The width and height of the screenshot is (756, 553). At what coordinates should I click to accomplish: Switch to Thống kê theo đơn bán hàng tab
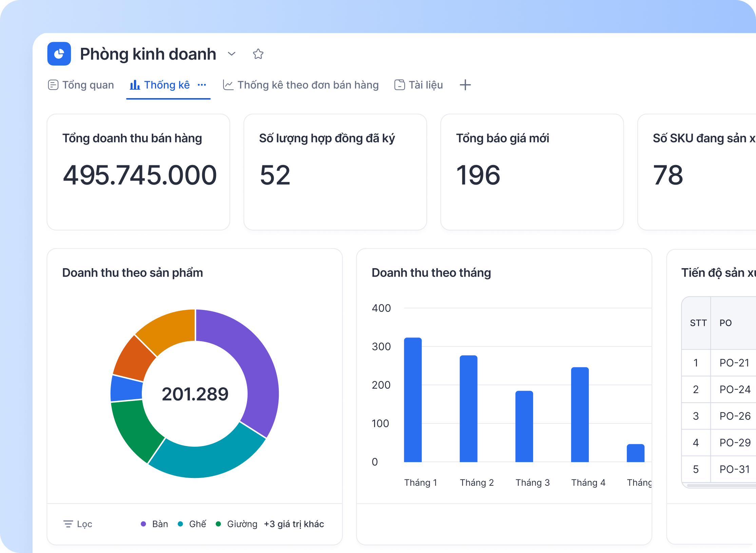pos(308,85)
